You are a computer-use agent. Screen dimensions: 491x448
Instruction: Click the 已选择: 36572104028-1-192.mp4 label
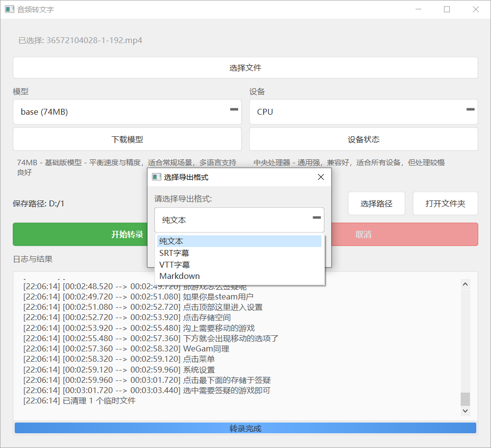80,40
